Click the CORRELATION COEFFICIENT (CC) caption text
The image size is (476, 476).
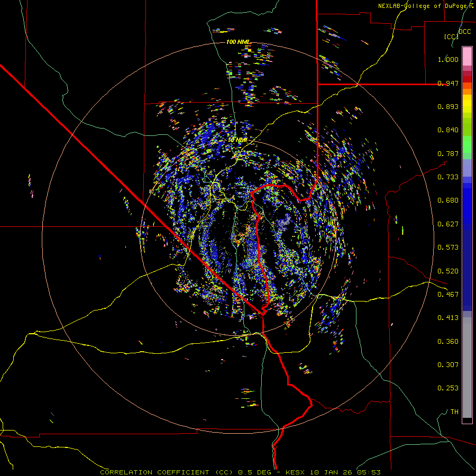(x=168, y=472)
